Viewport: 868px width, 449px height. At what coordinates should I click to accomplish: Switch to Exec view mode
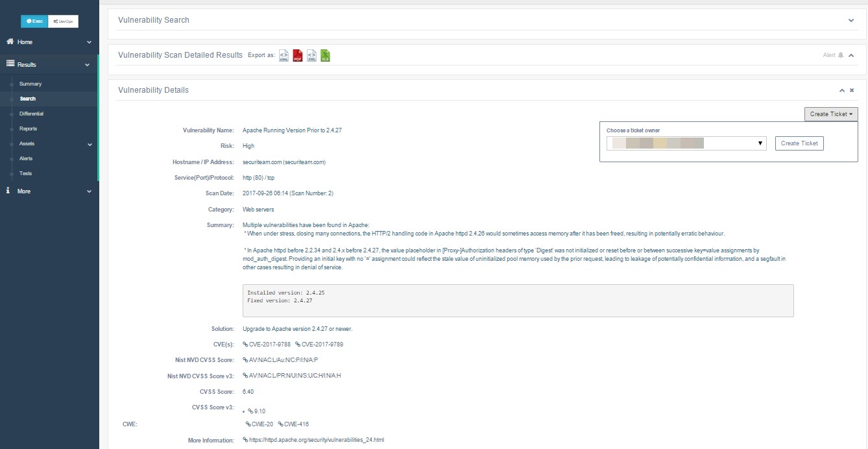(x=34, y=21)
